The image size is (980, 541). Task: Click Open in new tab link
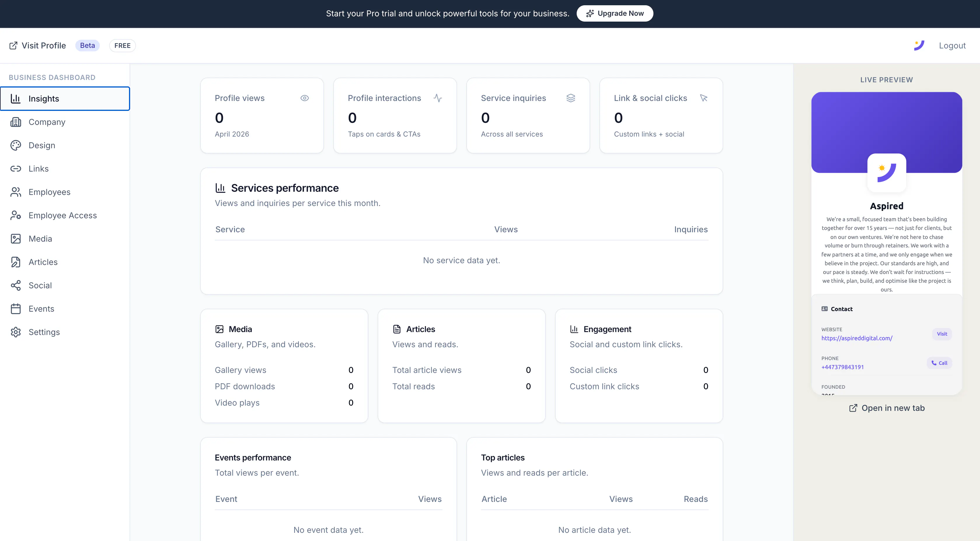click(x=887, y=408)
